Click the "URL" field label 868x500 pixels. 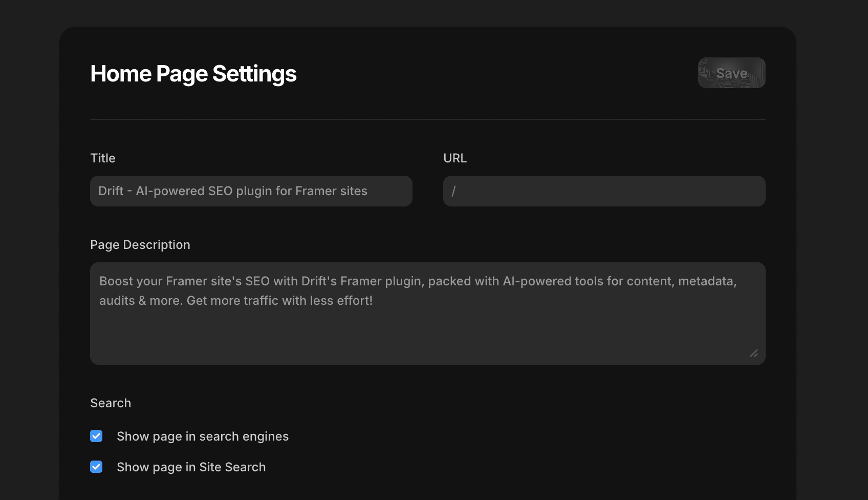pyautogui.click(x=455, y=158)
